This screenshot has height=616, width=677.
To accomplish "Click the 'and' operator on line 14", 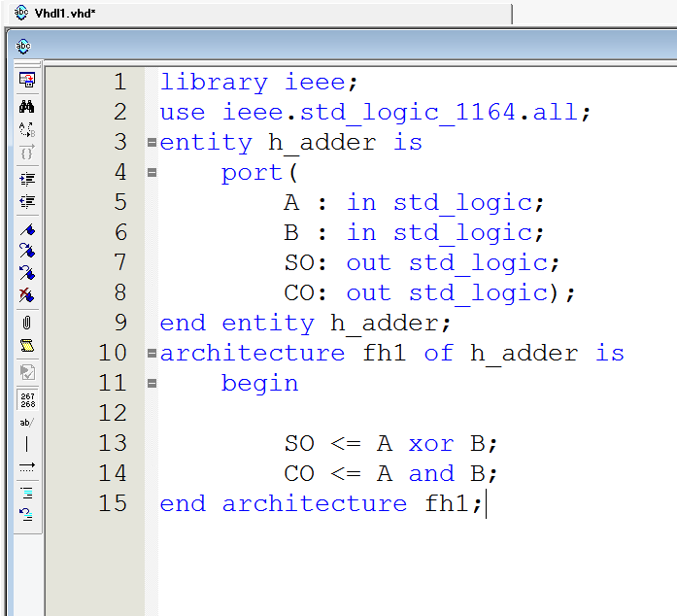I will coord(431,473).
